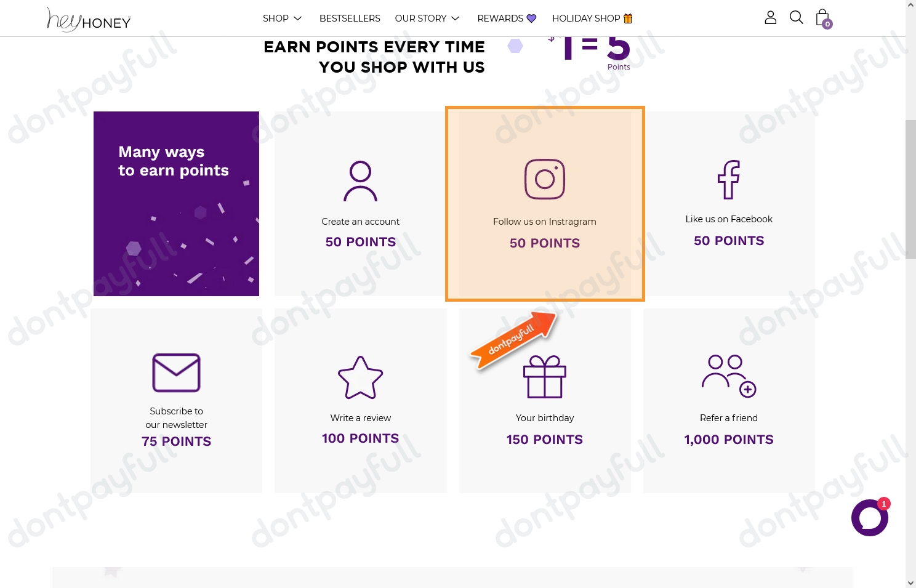Select the star icon for Write a review
Viewport: 916px width, 588px height.
pos(360,377)
